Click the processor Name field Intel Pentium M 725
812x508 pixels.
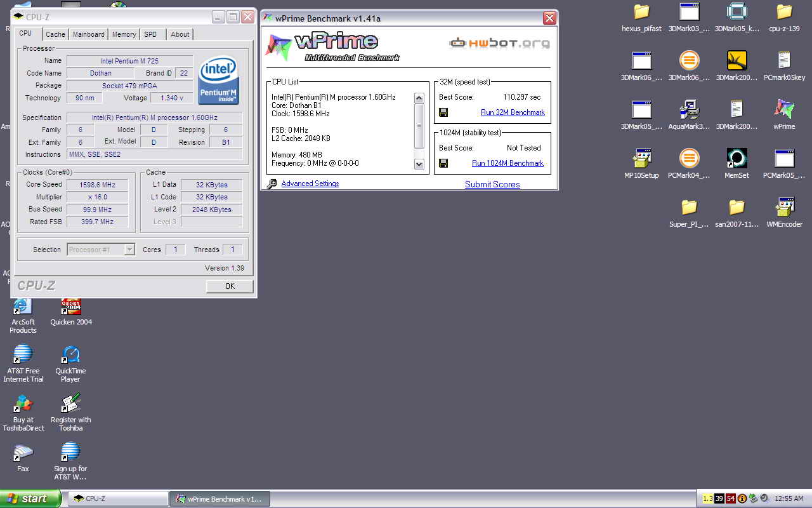pos(129,61)
